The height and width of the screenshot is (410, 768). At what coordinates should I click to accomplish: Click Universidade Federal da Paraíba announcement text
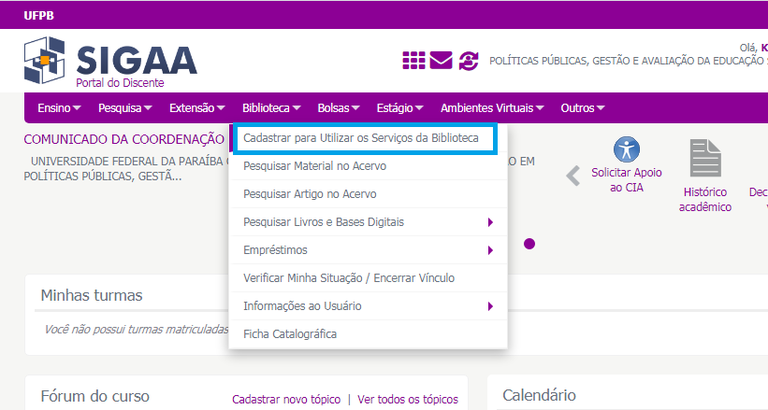point(126,169)
